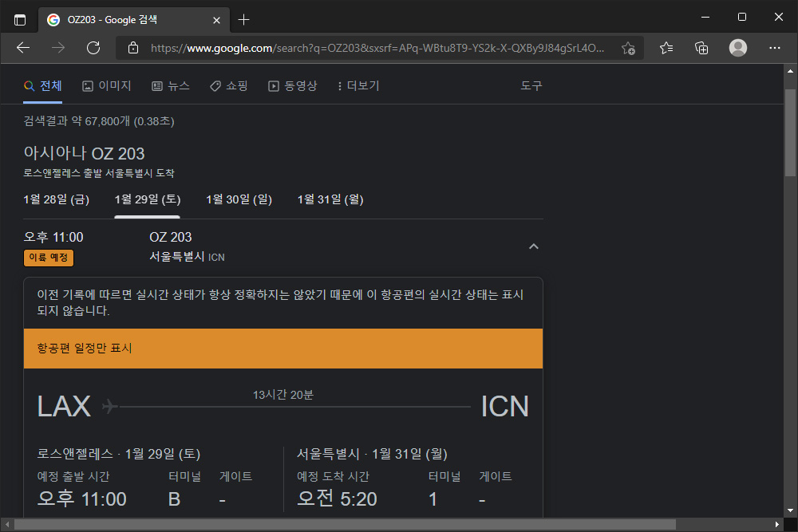Click the search result count text
Screen dimensions: 798x532
tap(99, 121)
